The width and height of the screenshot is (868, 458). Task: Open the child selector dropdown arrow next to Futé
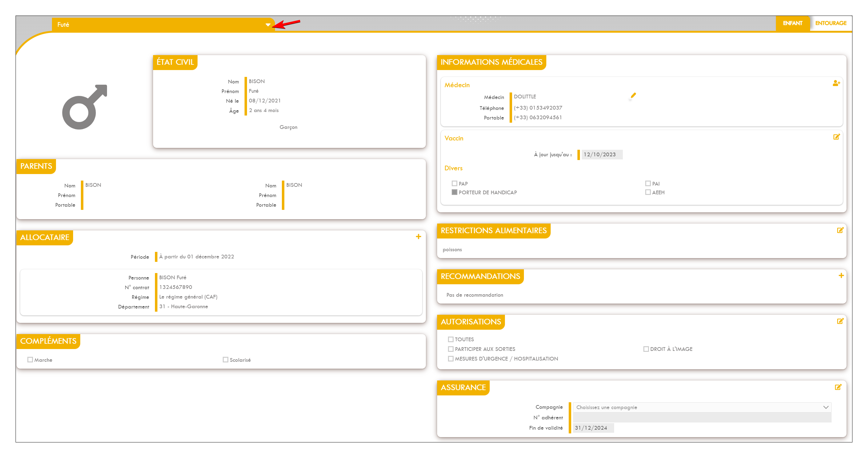tap(268, 25)
